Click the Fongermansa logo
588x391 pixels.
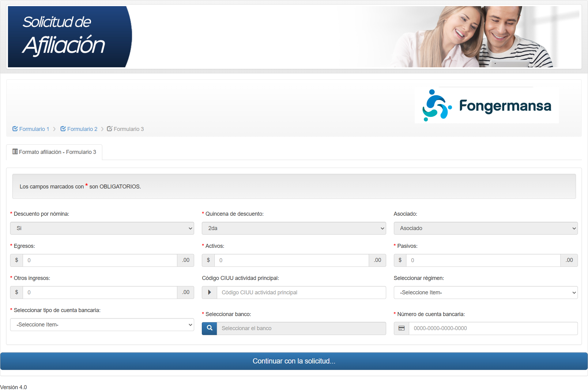click(x=486, y=106)
